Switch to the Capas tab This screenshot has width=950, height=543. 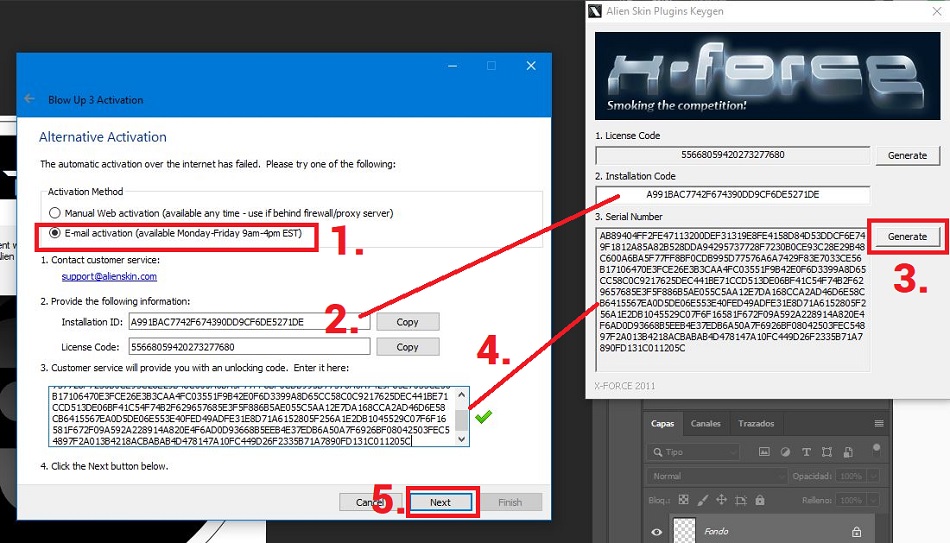(662, 424)
